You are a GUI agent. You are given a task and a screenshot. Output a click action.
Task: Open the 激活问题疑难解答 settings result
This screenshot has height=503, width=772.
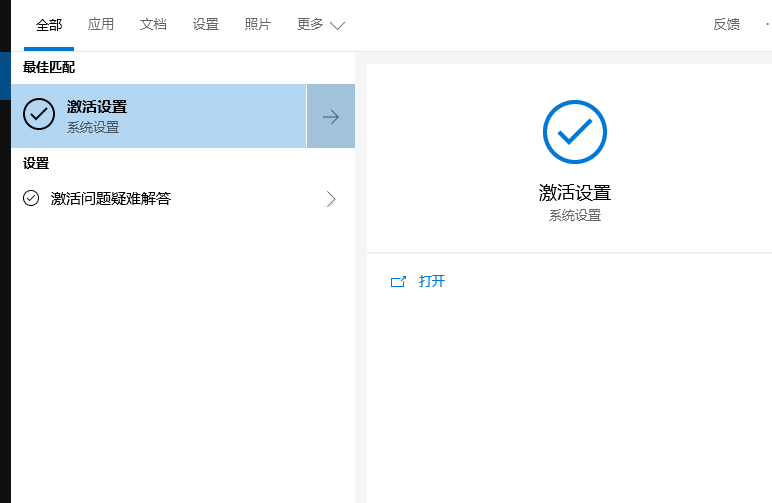click(x=111, y=199)
